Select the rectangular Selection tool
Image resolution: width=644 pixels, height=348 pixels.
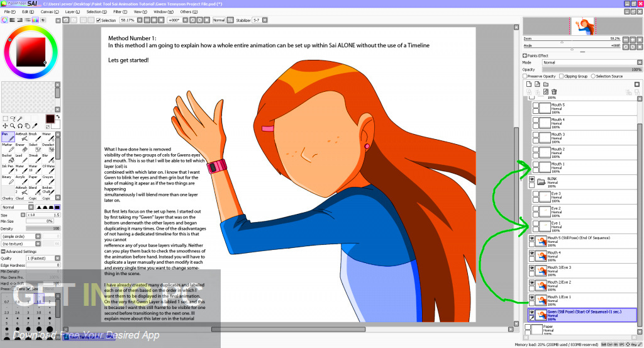click(x=5, y=119)
